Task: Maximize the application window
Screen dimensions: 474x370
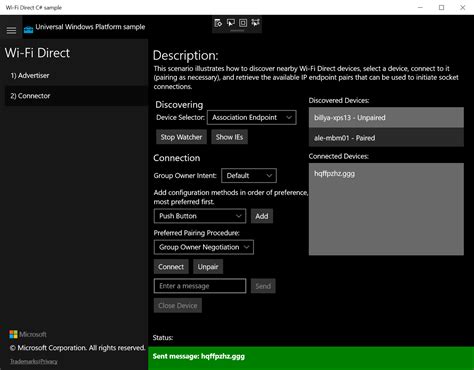Action: [x=441, y=7]
